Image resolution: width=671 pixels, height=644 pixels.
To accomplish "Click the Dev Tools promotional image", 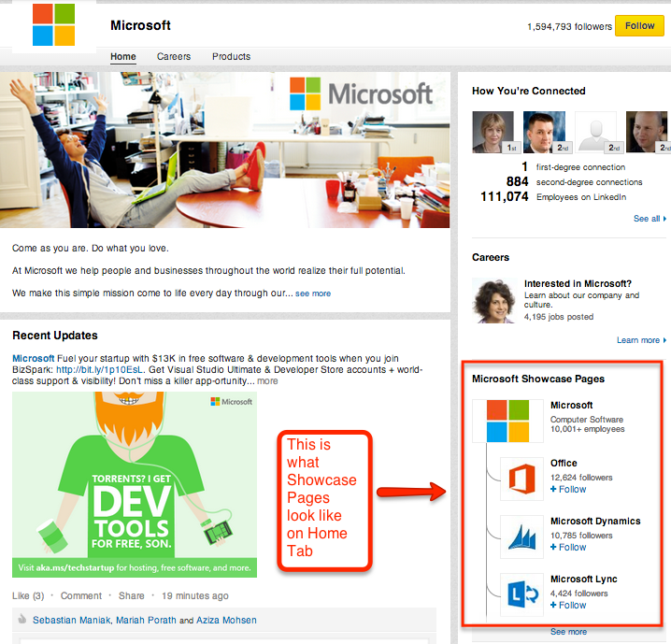I will click(135, 485).
